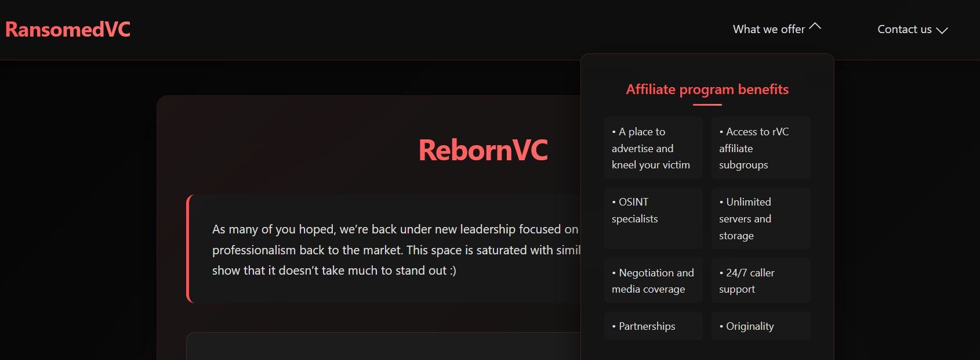Select the 'Unlimited servers and storage' item
980x360 pixels.
coord(761,218)
